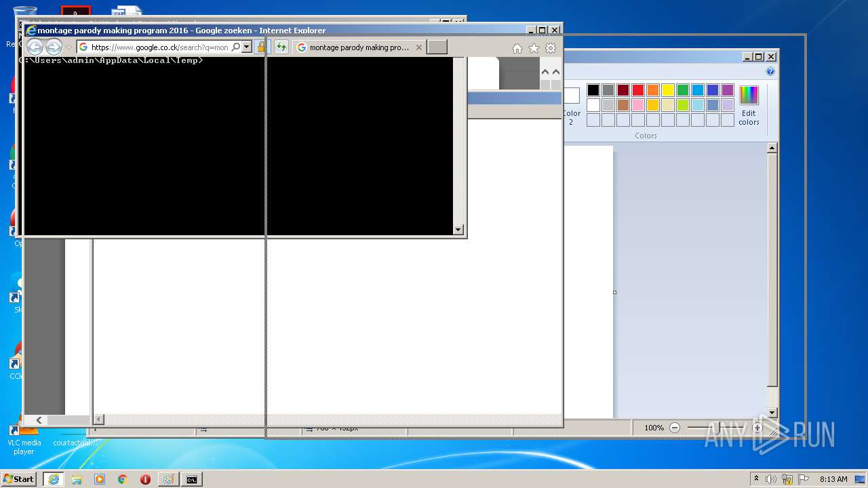Click the Google URL in IE address bar

(x=160, y=47)
